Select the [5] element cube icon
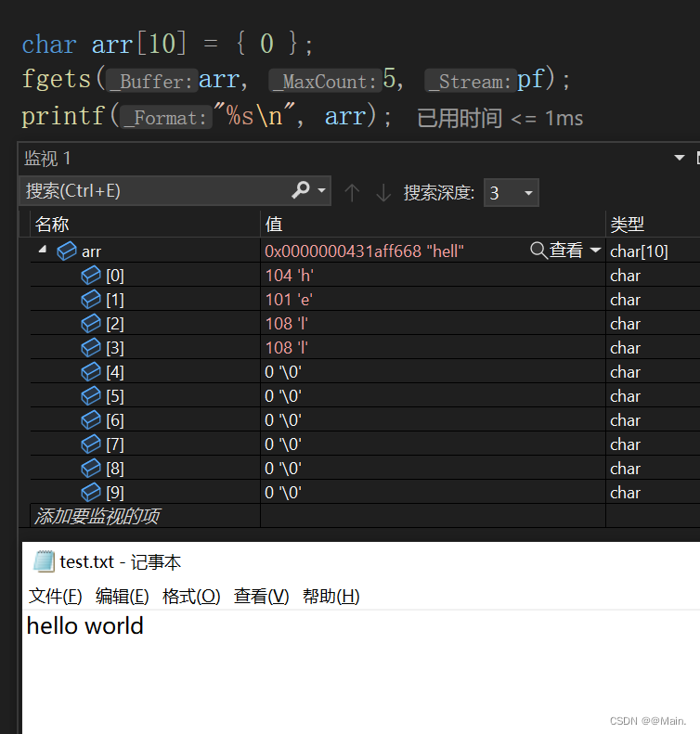 coord(90,396)
